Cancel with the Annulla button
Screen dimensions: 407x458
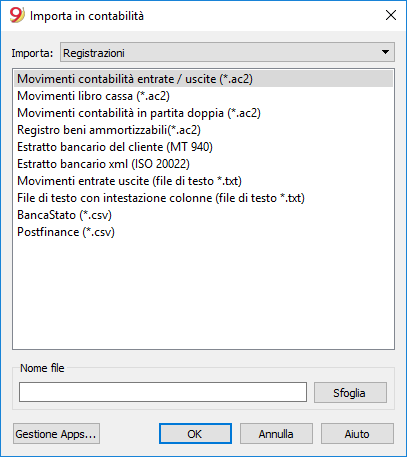pos(276,434)
